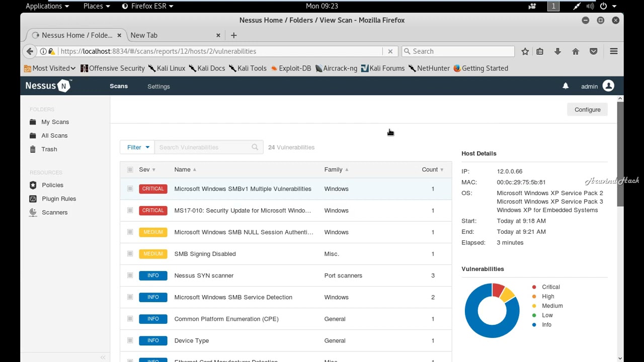The image size is (644, 362).
Task: Click the Configure button
Action: 587,110
